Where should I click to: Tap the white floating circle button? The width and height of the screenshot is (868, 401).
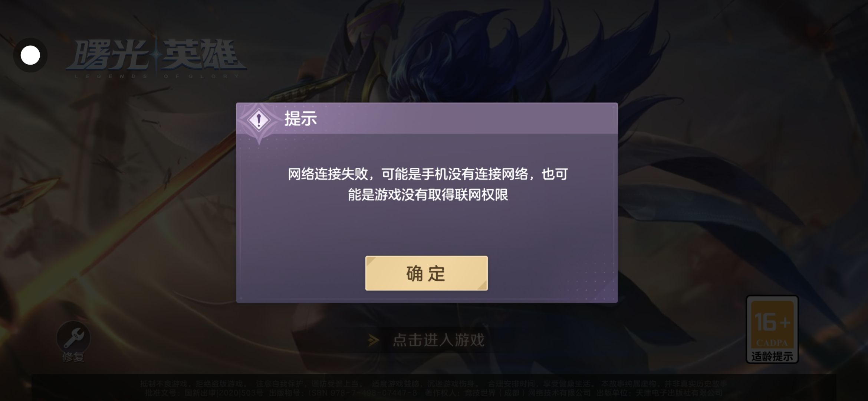30,55
